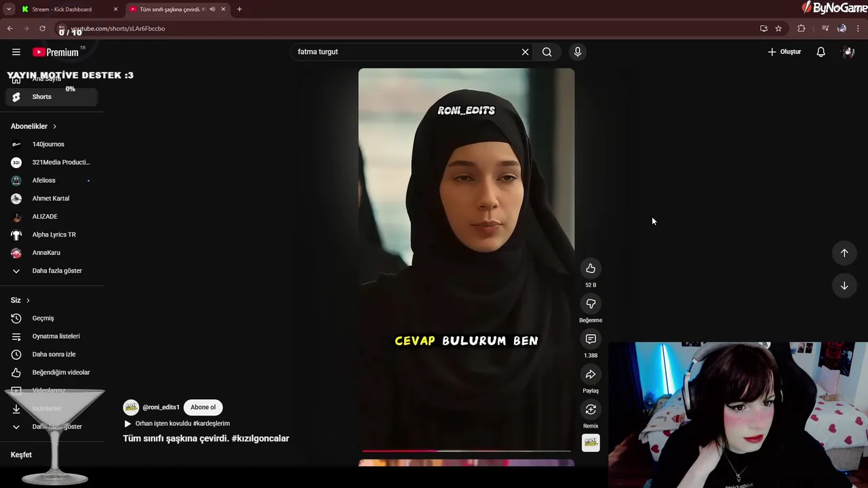The height and width of the screenshot is (488, 868).
Task: Open the tab search dropdown arrow
Action: pos(9,9)
